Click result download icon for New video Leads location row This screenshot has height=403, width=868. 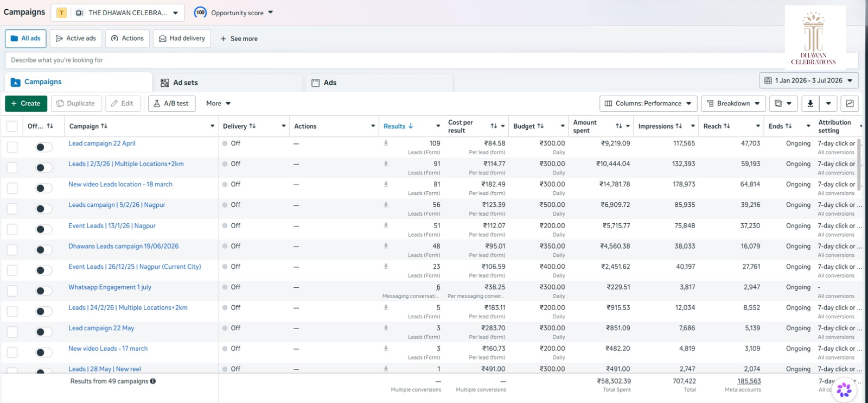click(386, 184)
